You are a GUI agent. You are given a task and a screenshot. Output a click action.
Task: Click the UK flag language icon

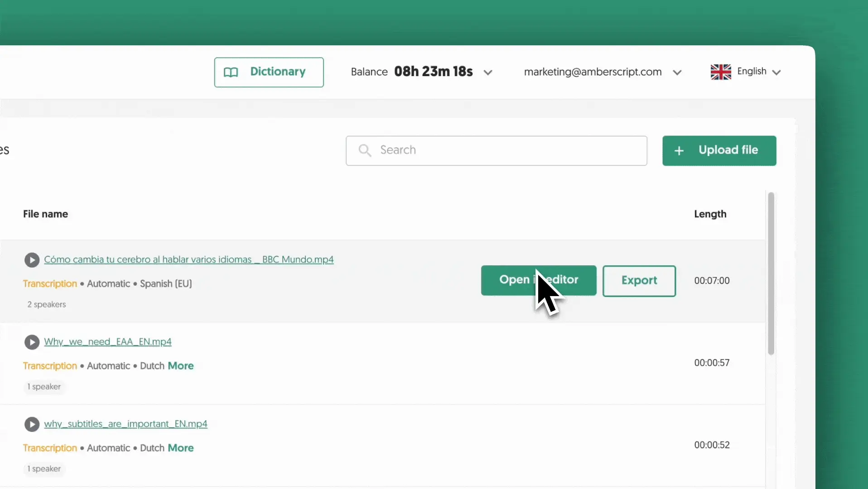click(x=720, y=72)
